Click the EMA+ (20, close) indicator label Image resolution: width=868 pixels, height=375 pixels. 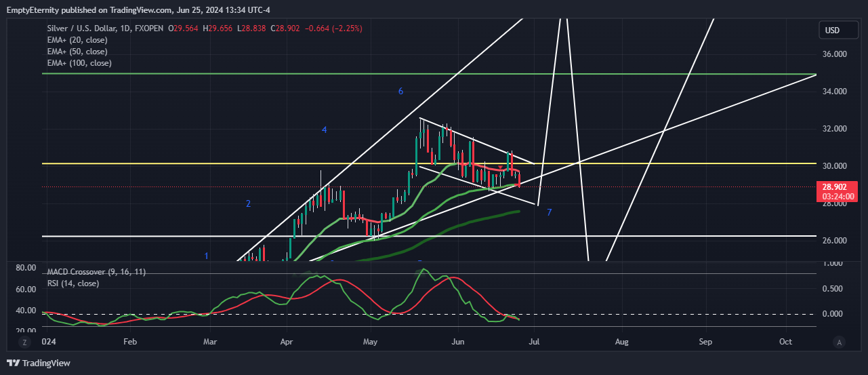tap(77, 40)
